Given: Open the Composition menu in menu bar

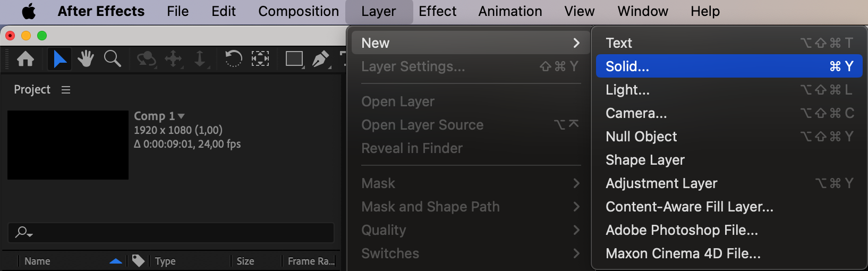Looking at the screenshot, I should (x=299, y=11).
